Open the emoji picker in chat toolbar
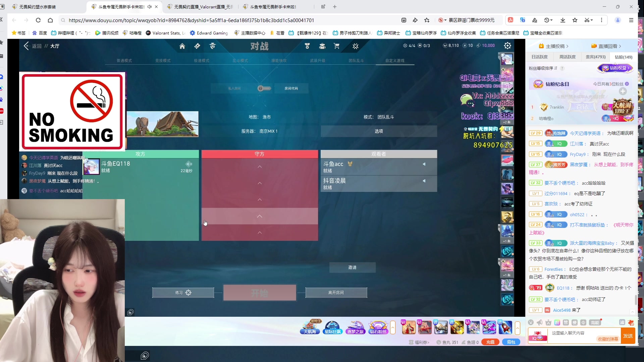 [531, 322]
